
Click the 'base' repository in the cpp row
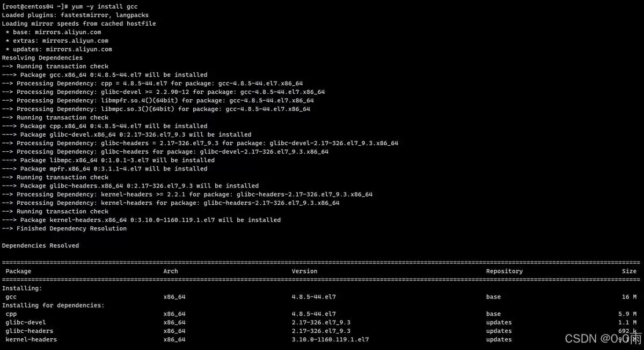pyautogui.click(x=493, y=315)
